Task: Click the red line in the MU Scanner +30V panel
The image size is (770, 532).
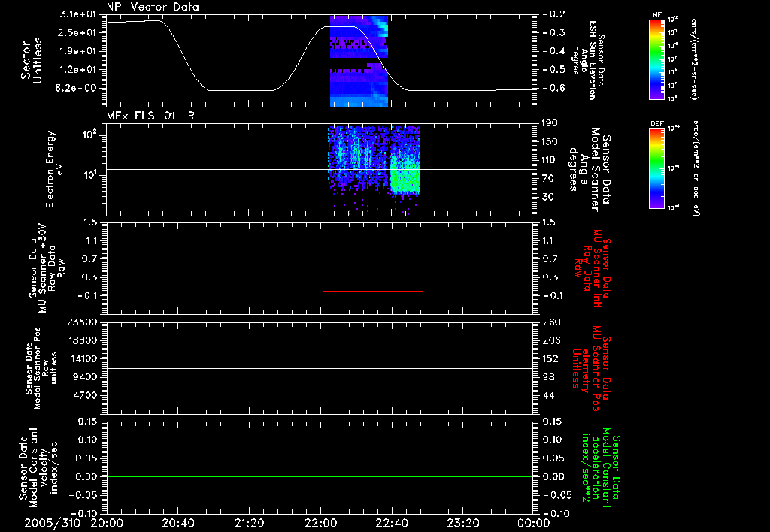Action: tap(373, 291)
